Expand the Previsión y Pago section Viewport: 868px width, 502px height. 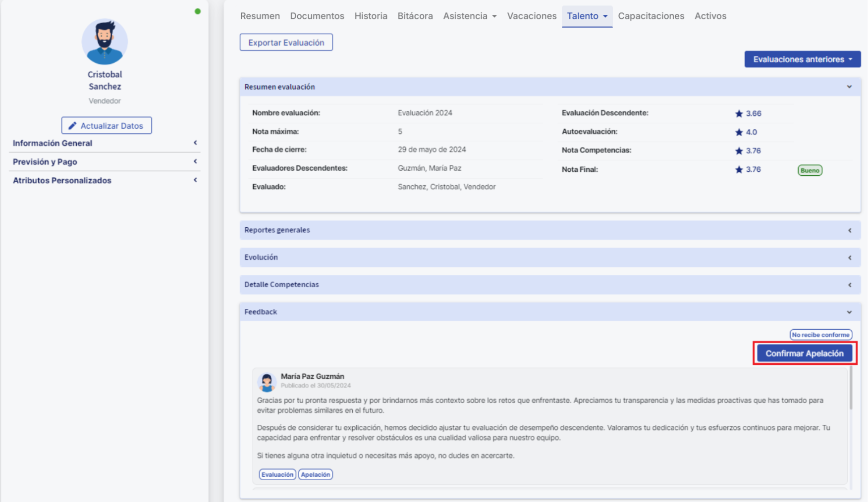104,162
